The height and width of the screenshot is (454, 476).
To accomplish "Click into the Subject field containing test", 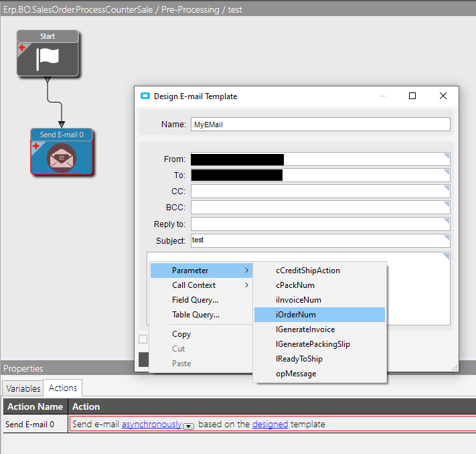I will [x=320, y=241].
